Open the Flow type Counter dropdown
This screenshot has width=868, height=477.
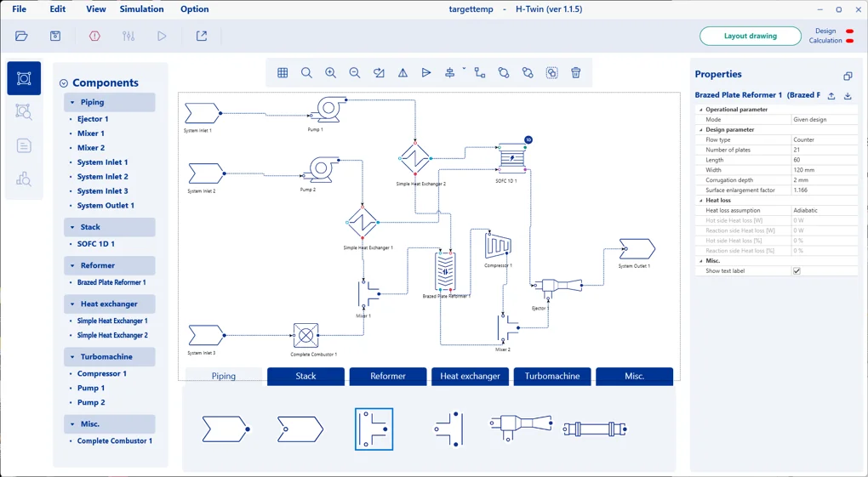pos(825,140)
